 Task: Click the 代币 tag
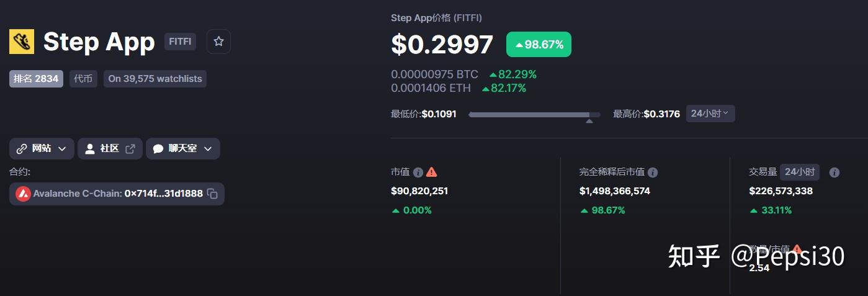[83, 79]
